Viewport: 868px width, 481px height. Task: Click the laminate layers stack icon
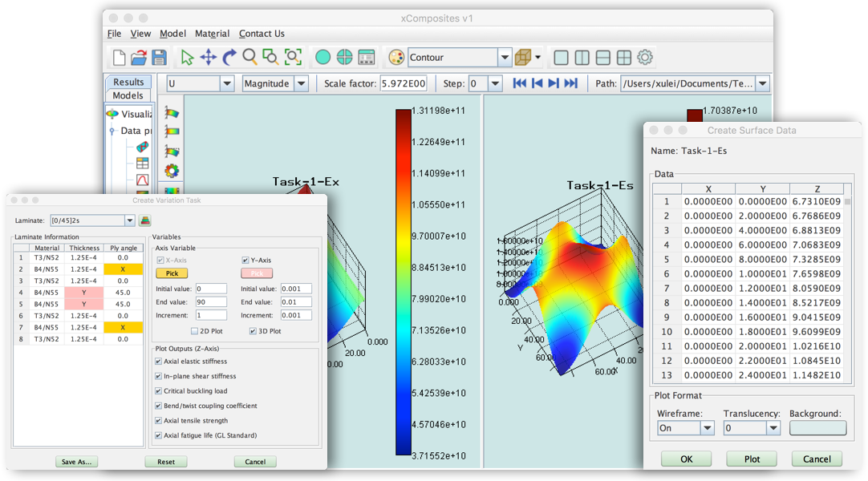[x=145, y=220]
